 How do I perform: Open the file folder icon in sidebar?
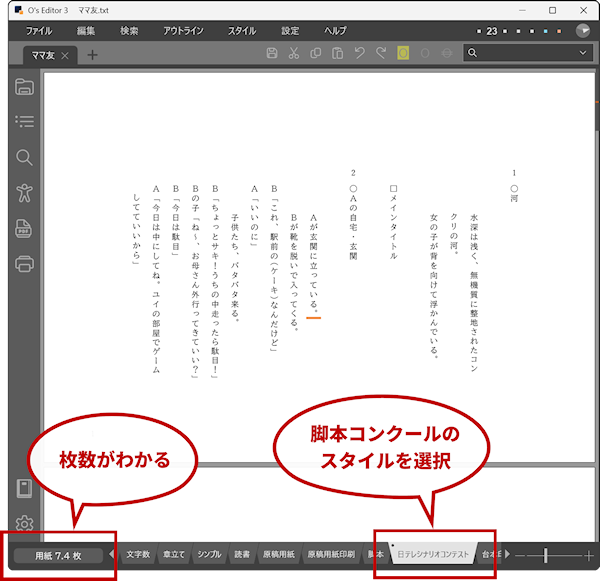[x=24, y=87]
